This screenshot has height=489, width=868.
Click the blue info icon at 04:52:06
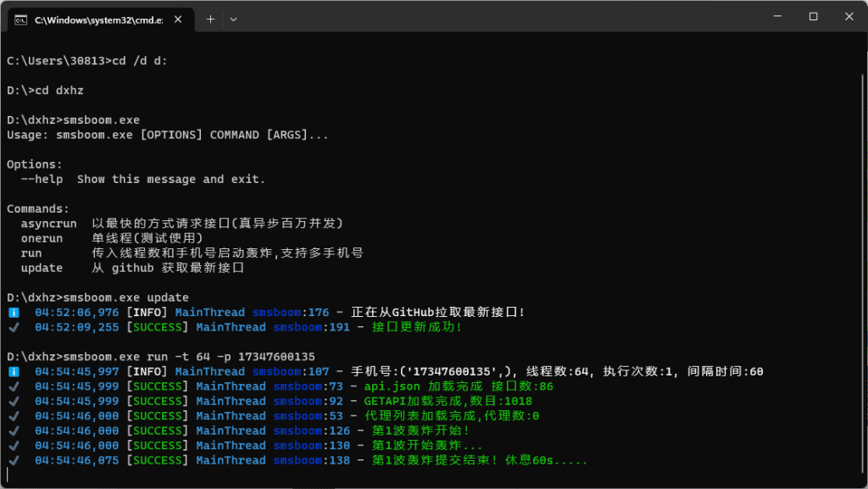point(14,313)
